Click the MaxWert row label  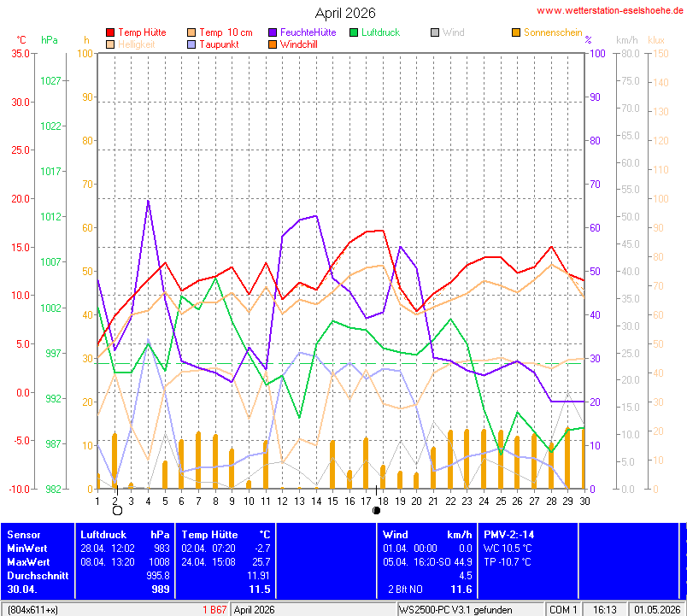click(28, 561)
